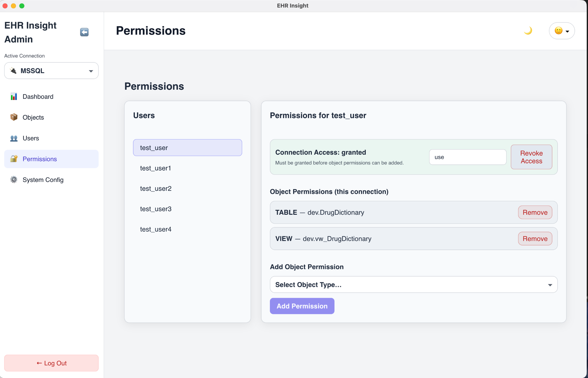Click the Permissions padlock icon
Viewport: 588px width, 378px height.
(13, 159)
